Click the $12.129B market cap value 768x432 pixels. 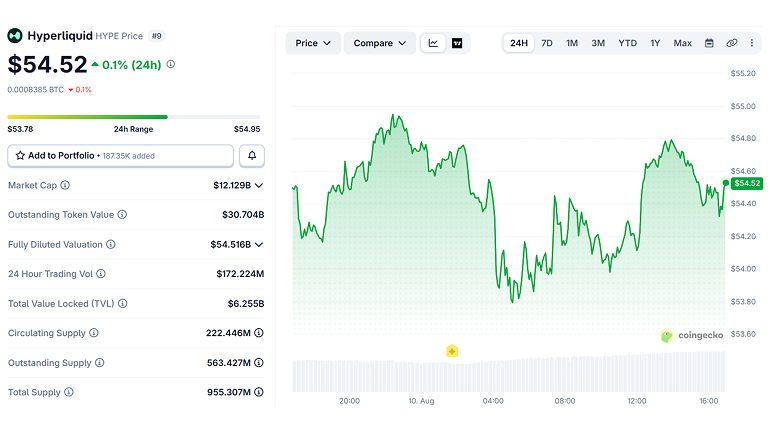coord(232,185)
